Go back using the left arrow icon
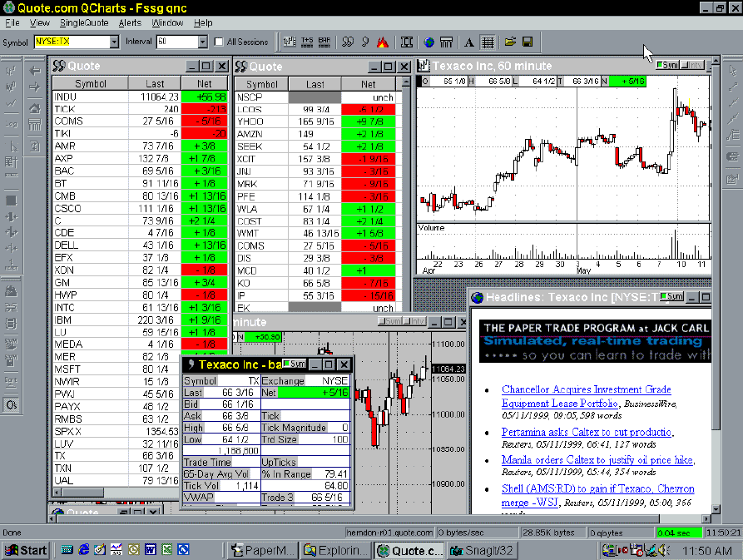 pyautogui.click(x=35, y=71)
